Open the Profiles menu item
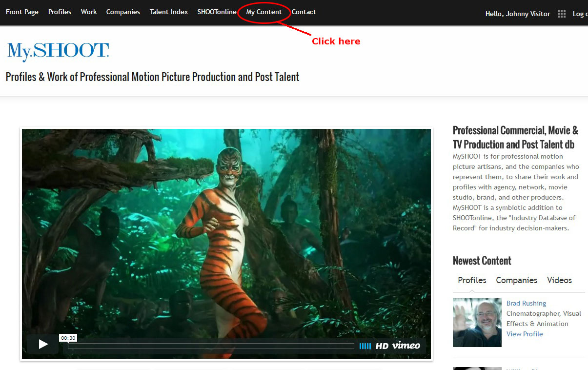 point(60,12)
